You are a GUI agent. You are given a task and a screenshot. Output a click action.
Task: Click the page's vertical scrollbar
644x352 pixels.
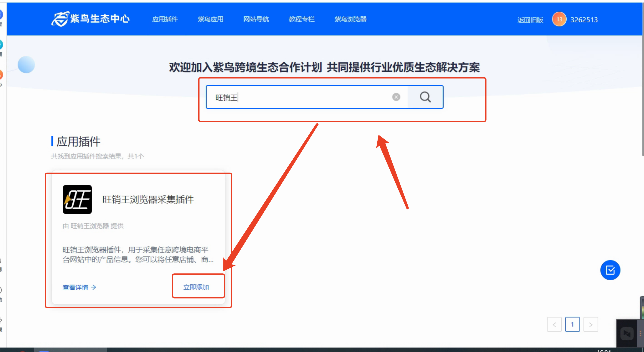(643, 80)
